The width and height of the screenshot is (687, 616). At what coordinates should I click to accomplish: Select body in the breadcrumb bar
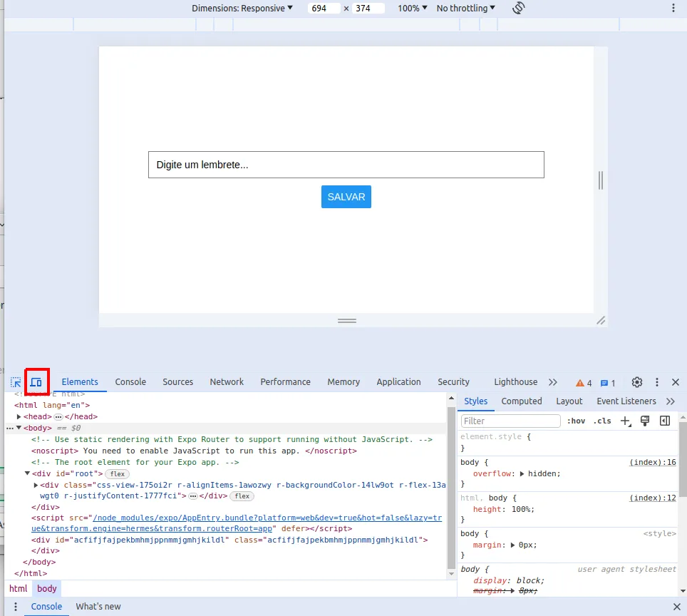pos(47,588)
